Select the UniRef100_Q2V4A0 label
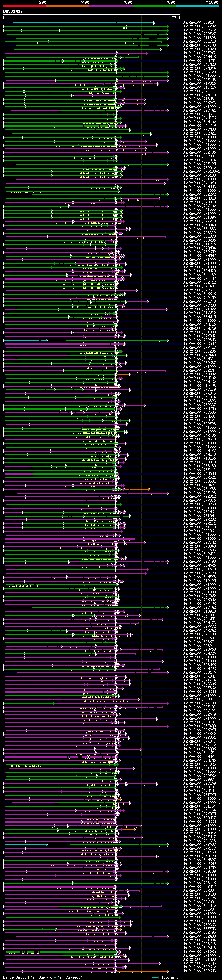 tap(199, 206)
